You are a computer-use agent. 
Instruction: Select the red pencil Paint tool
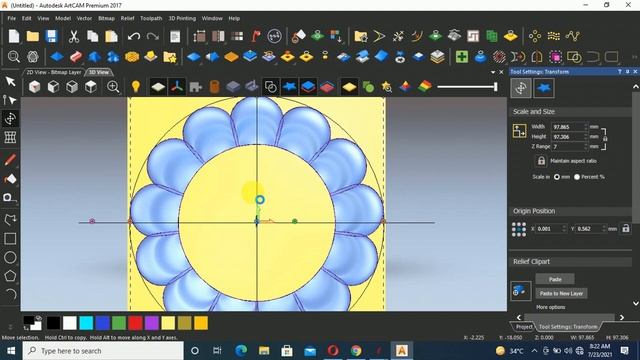tap(10, 160)
